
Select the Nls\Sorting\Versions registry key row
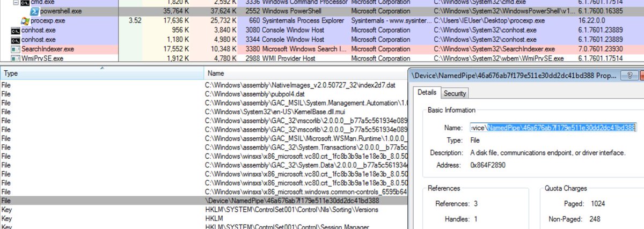pos(204,210)
